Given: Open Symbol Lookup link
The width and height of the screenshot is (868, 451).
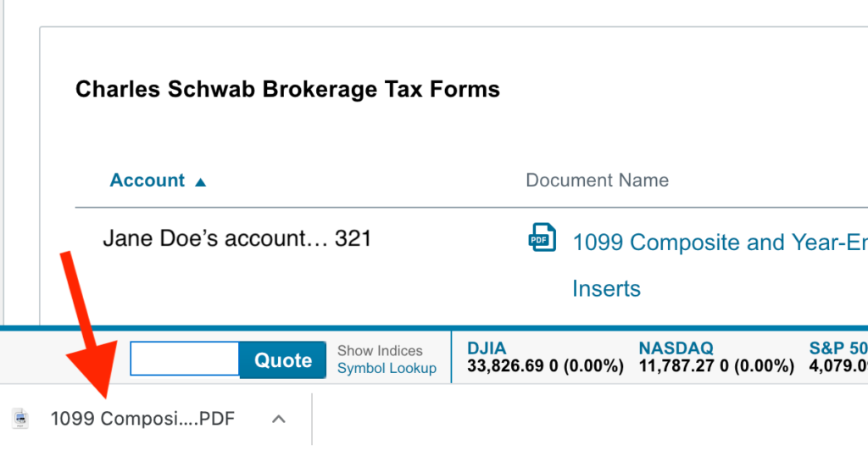Looking at the screenshot, I should [x=387, y=369].
